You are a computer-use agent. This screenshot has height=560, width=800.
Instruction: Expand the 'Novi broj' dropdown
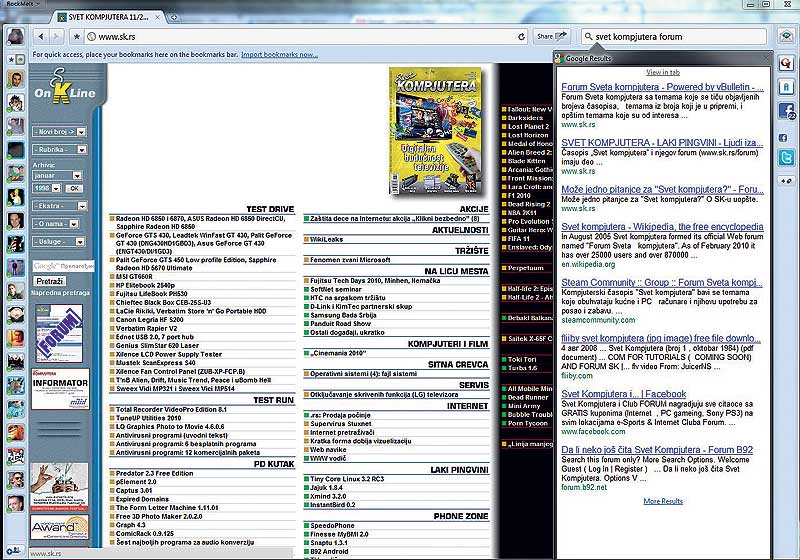click(59, 132)
